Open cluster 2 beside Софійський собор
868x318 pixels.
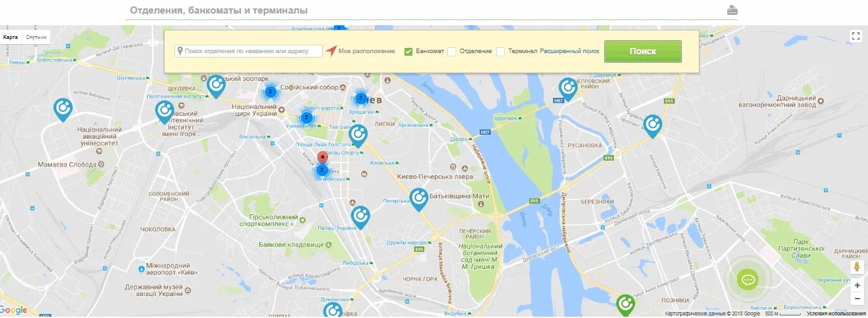270,92
